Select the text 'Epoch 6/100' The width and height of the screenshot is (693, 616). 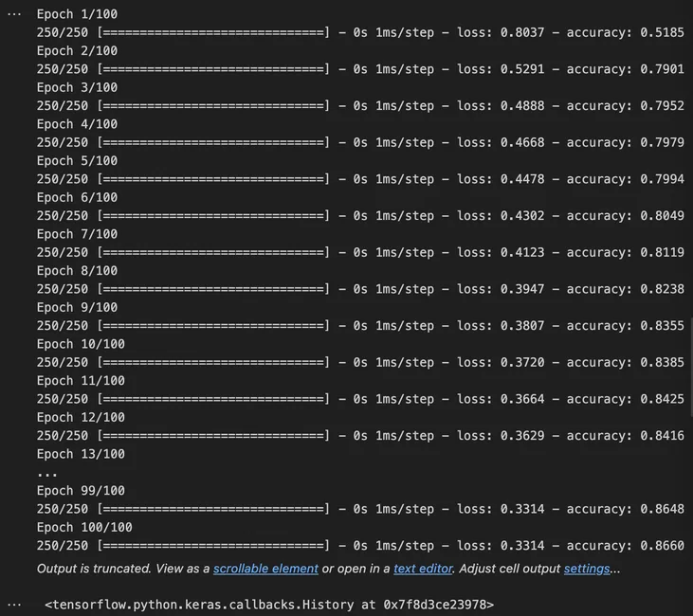pyautogui.click(x=77, y=197)
